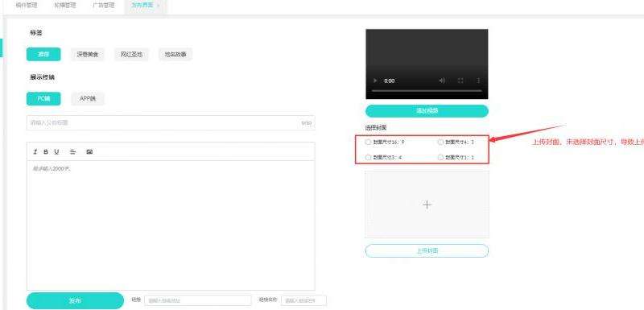
Task: Select the APP端 display terminal option
Action: click(x=88, y=99)
